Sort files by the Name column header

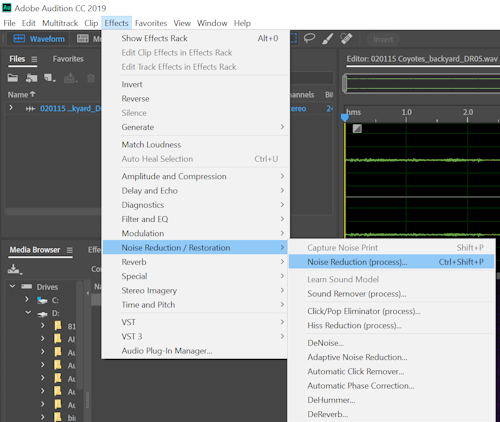coord(21,95)
